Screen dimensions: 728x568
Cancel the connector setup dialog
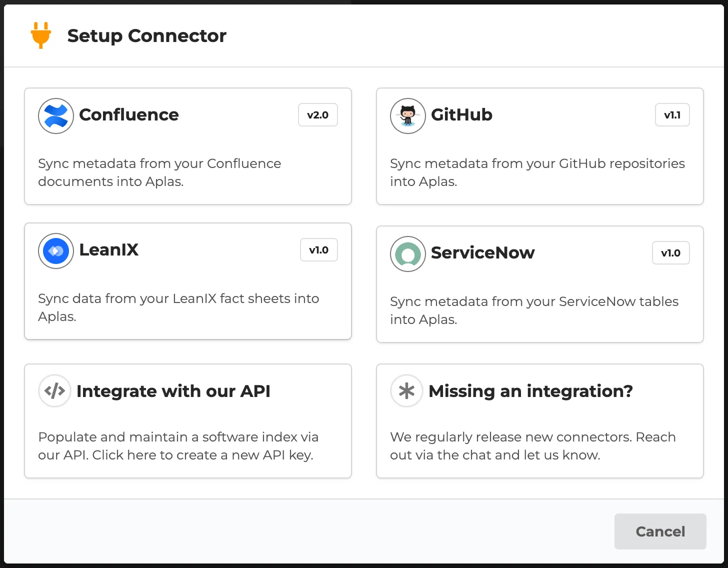[x=660, y=531]
